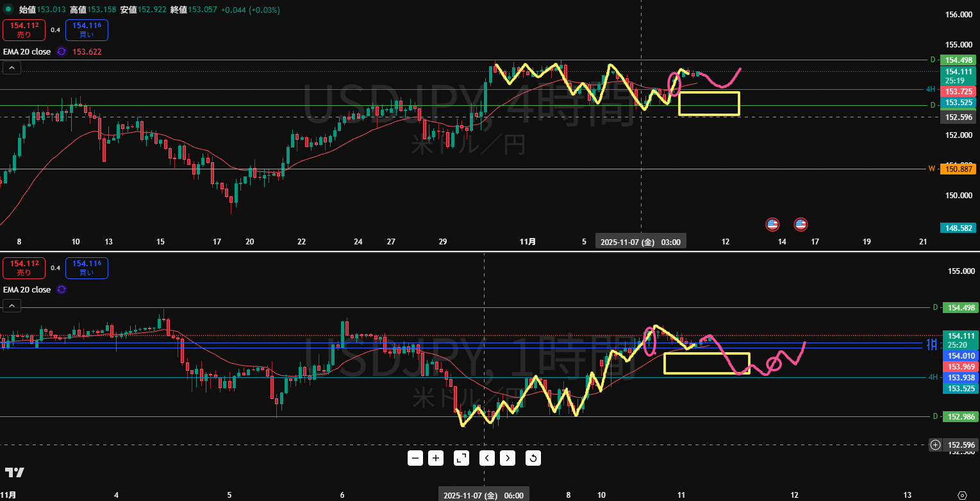Click the zoom in plus button

click(436, 458)
